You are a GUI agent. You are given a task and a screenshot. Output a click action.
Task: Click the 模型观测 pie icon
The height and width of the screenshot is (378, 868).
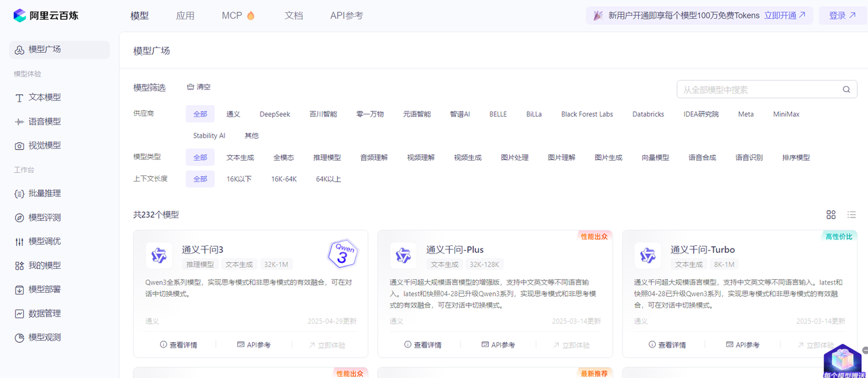pos(20,337)
